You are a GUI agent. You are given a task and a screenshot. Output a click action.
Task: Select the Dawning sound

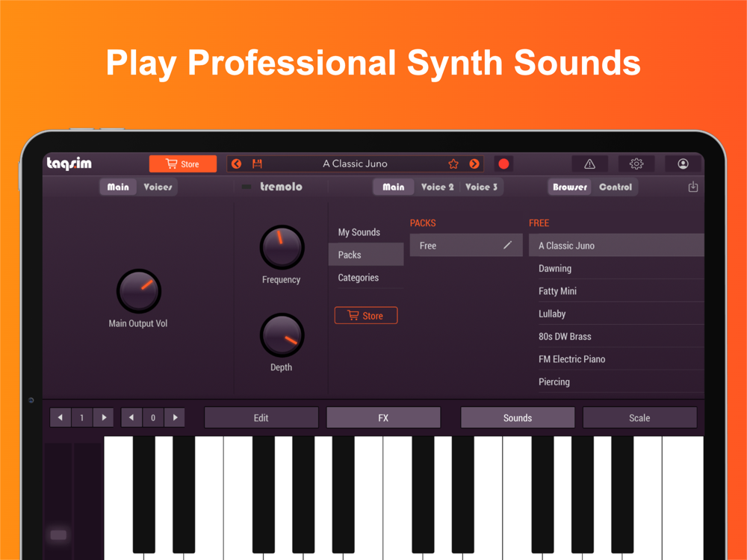pyautogui.click(x=616, y=268)
